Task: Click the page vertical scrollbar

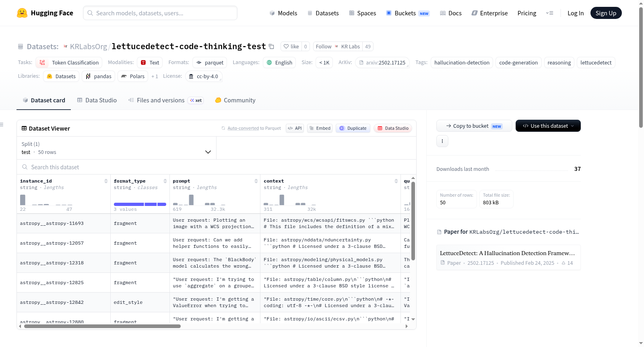Action: 641,67
